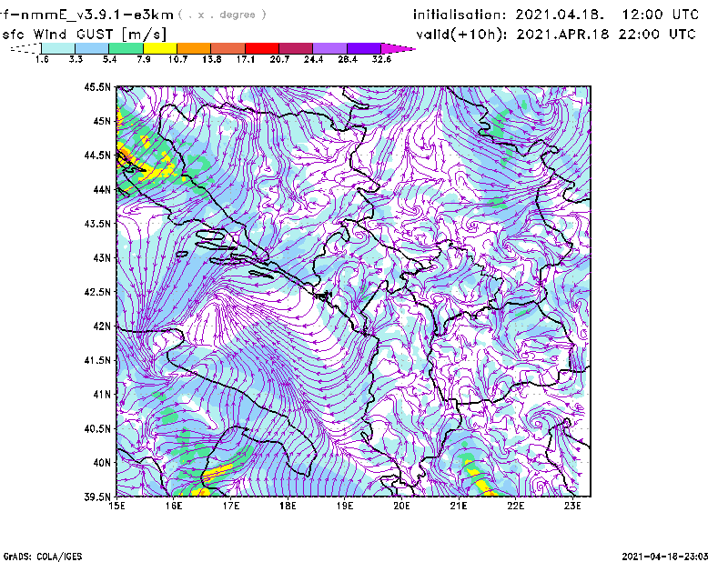
Task: Click the '16E' longitude label
Action: tap(174, 506)
